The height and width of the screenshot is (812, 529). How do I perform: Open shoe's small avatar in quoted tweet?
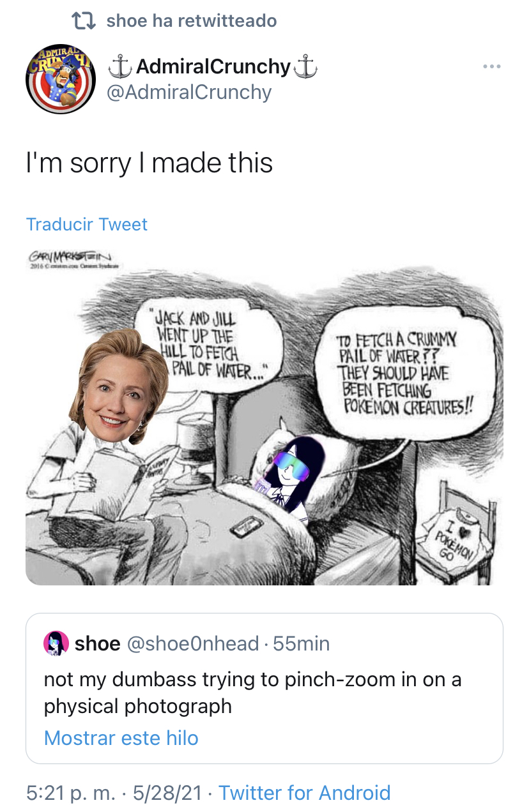coord(56,643)
